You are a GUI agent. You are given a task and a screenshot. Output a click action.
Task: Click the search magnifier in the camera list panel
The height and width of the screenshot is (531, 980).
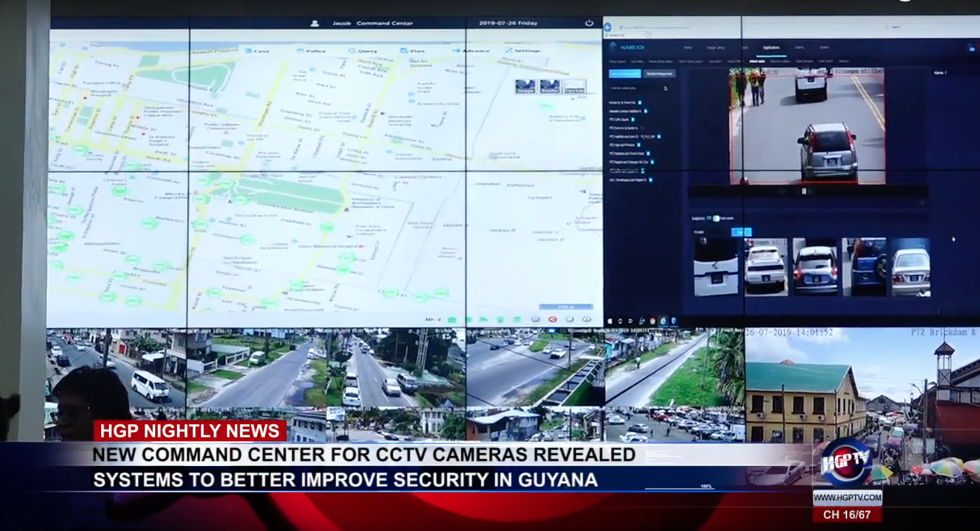pyautogui.click(x=665, y=89)
